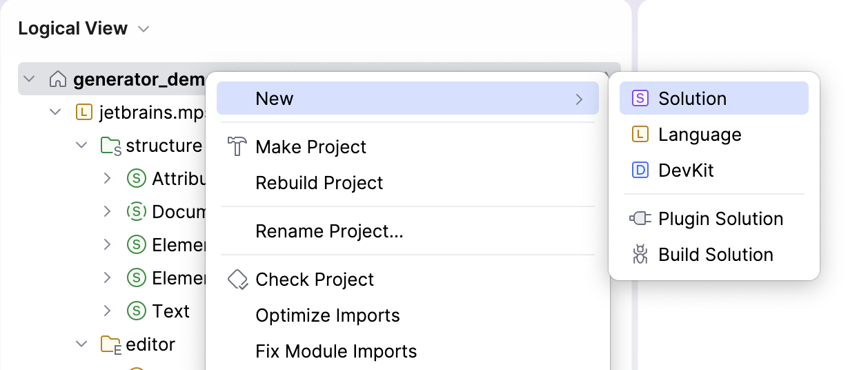Image resolution: width=868 pixels, height=370 pixels.
Task: Select Rename Project... menu entry
Action: tap(329, 231)
